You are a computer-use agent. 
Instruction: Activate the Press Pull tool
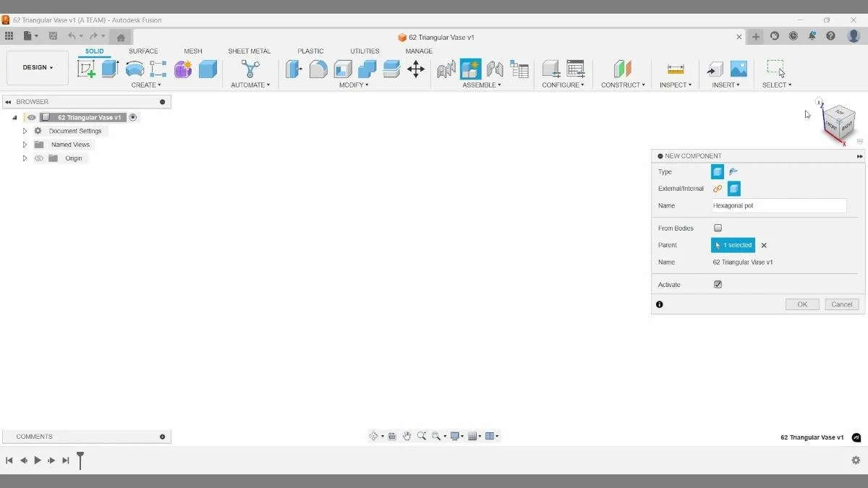pyautogui.click(x=294, y=69)
